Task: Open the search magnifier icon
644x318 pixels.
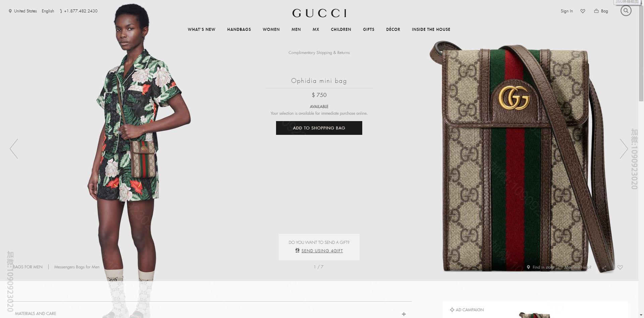Action: (x=626, y=11)
